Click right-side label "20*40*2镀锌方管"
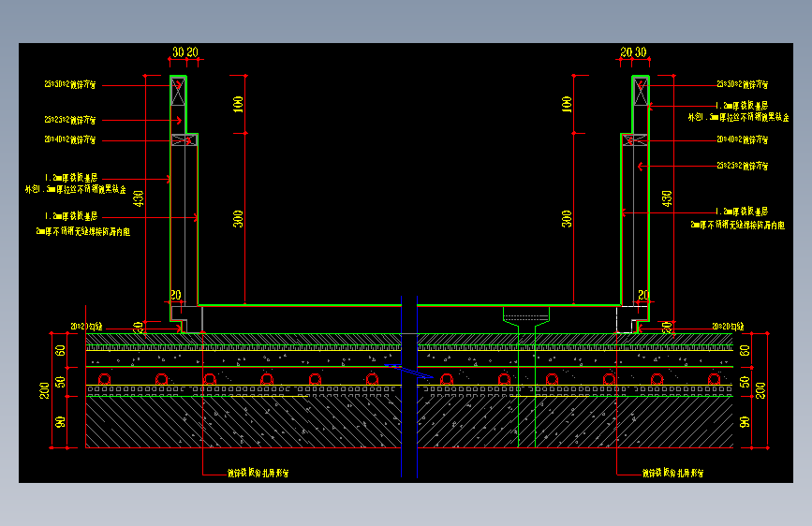 tap(742, 139)
